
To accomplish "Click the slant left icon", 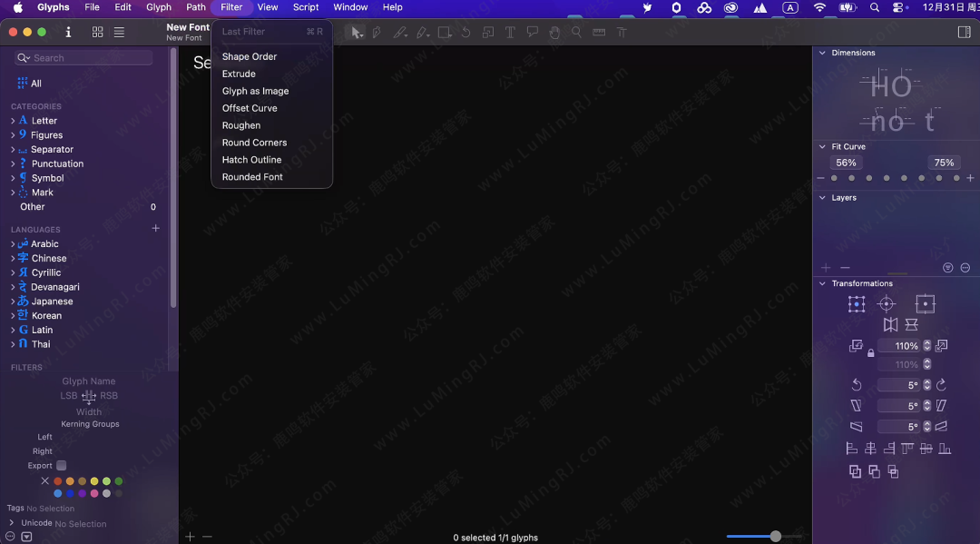I will click(857, 406).
